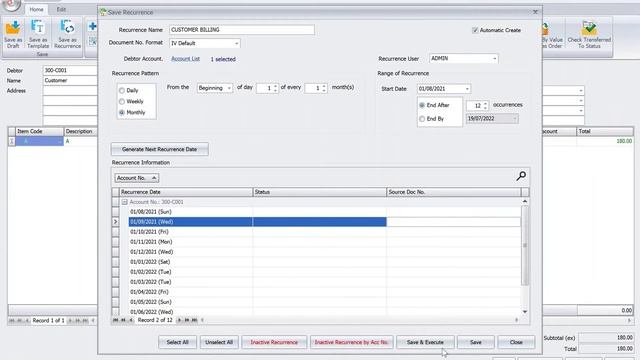The height and width of the screenshot is (360, 640).
Task: Select row 01/09/2021 (Wed)
Action: (x=324, y=222)
